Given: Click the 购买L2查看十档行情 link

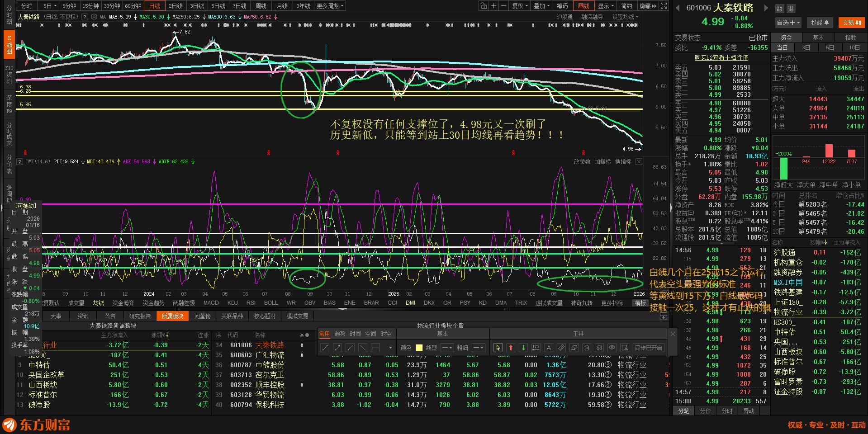Looking at the screenshot, I should 721,58.
